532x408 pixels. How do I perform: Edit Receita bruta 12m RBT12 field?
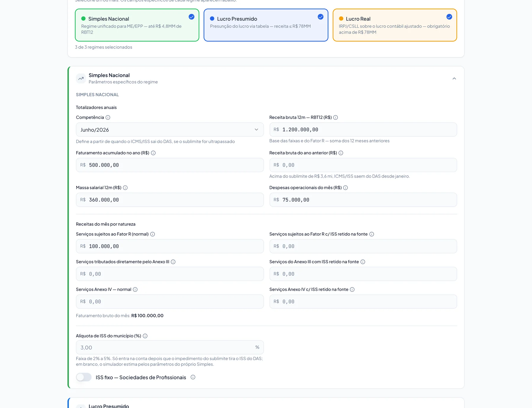363,130
